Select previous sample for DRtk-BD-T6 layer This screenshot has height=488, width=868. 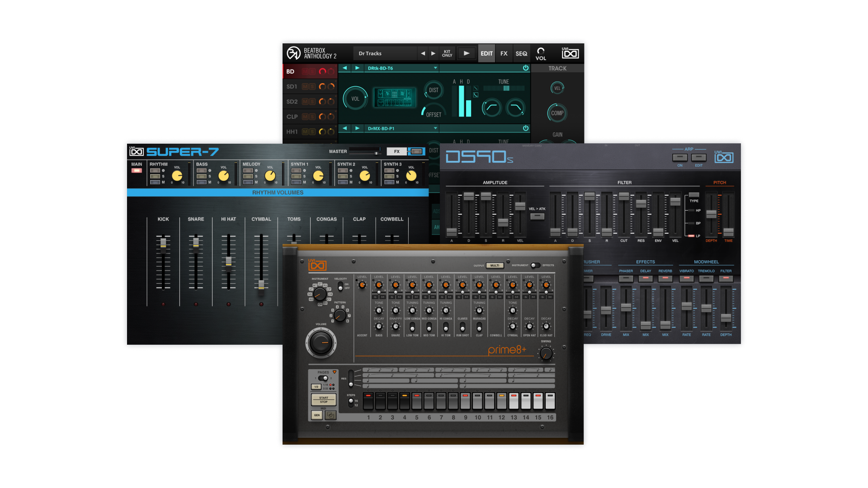pos(344,68)
